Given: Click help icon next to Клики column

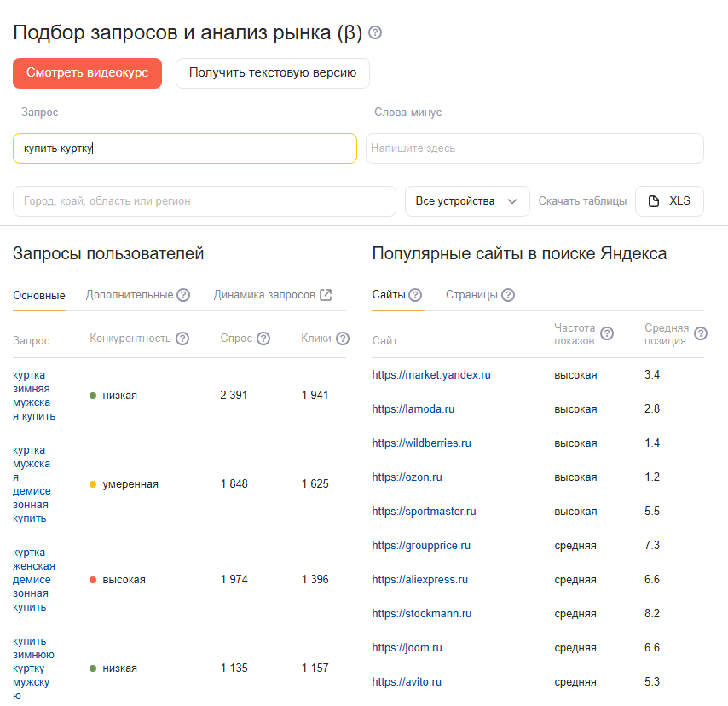Looking at the screenshot, I should (x=343, y=339).
